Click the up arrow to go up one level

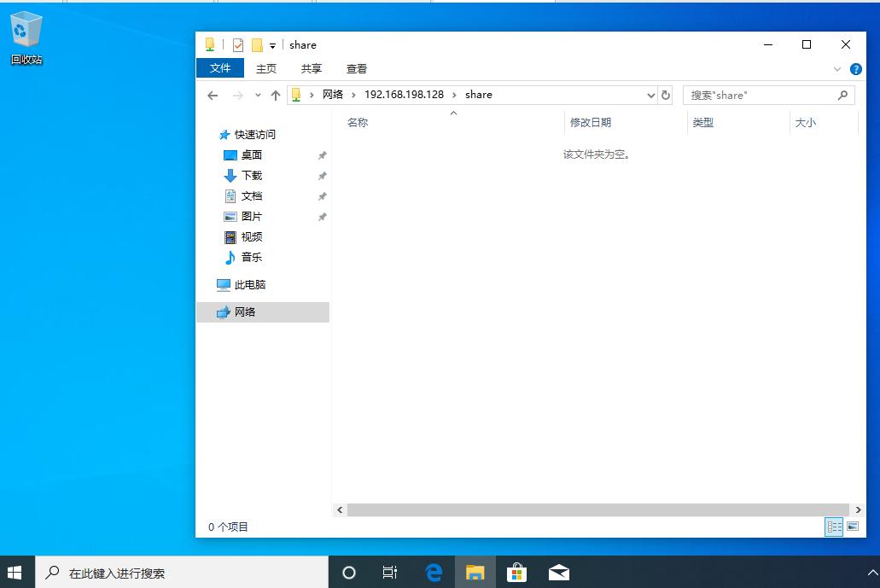275,95
